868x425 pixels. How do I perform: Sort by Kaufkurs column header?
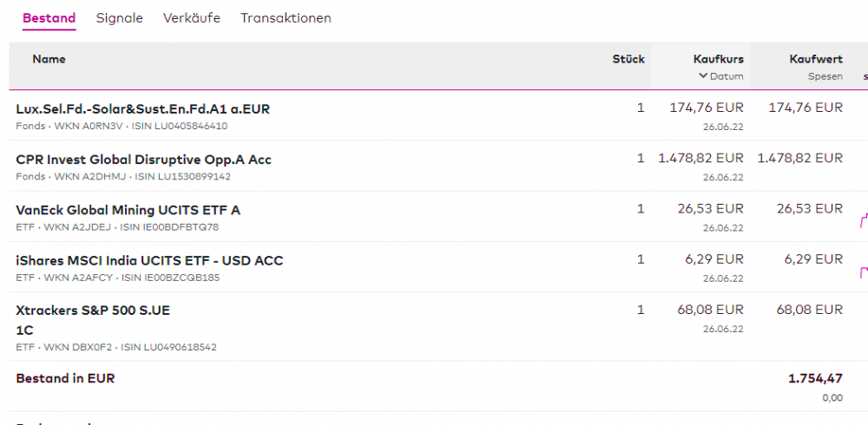(718, 59)
